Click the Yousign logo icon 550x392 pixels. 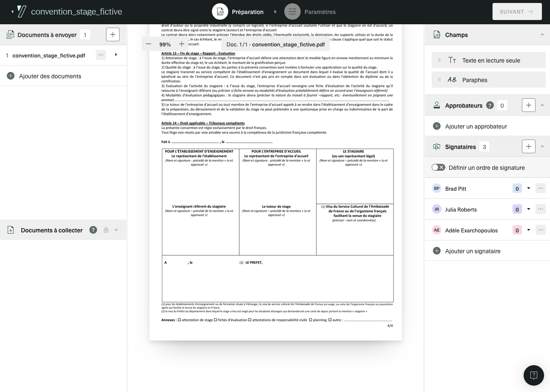point(21,11)
